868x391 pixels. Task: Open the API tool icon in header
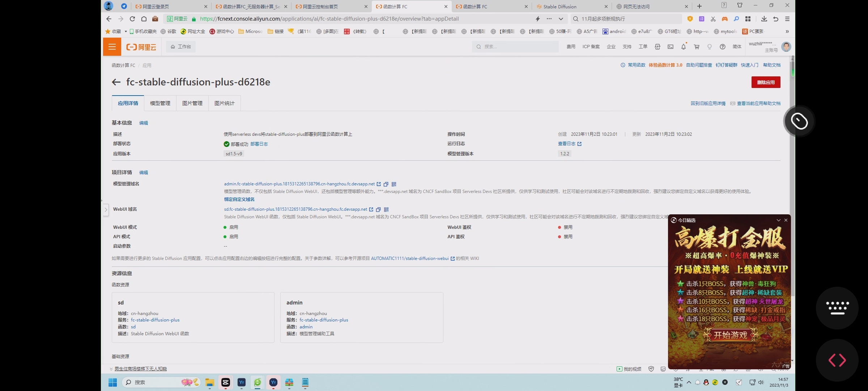click(x=658, y=47)
